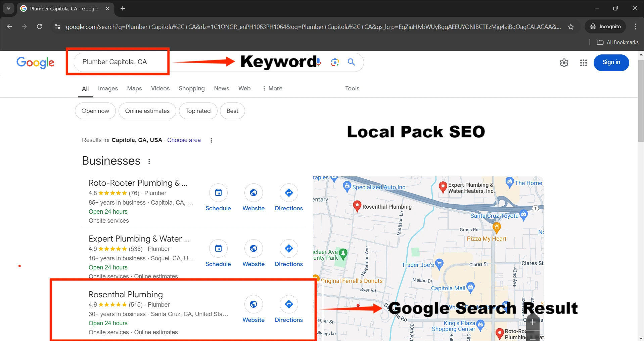Click Schedule icon for Roto-Rooter
Viewport: 644px width, 341px height.
[x=218, y=193]
